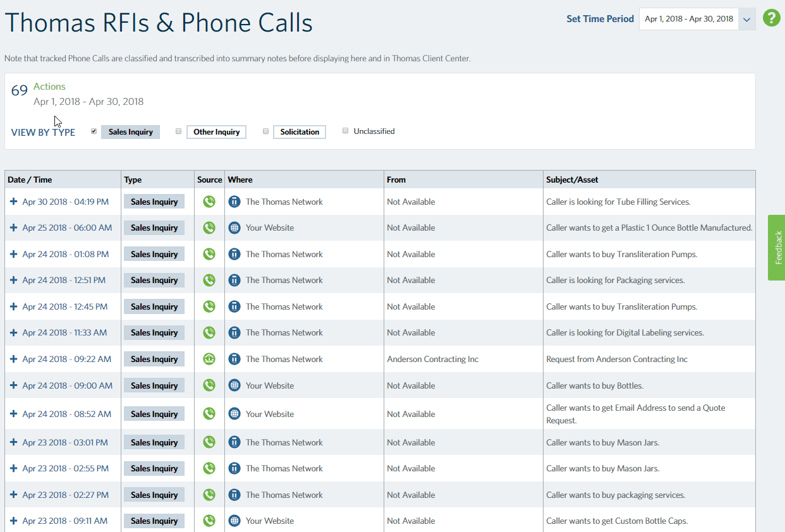The width and height of the screenshot is (785, 532).
Task: Click Thomas Network icon in Apr 23 03:01 PM row
Action: pyautogui.click(x=234, y=442)
